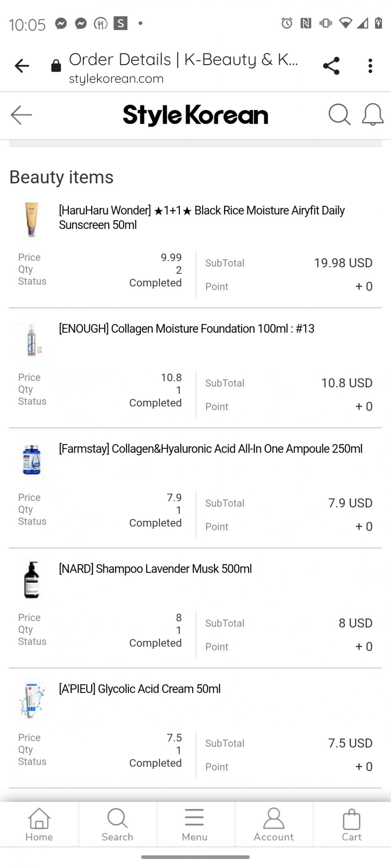Open ENOUGH Collagen Moisture Foundation product link
This screenshot has height=868, width=391.
(x=186, y=329)
